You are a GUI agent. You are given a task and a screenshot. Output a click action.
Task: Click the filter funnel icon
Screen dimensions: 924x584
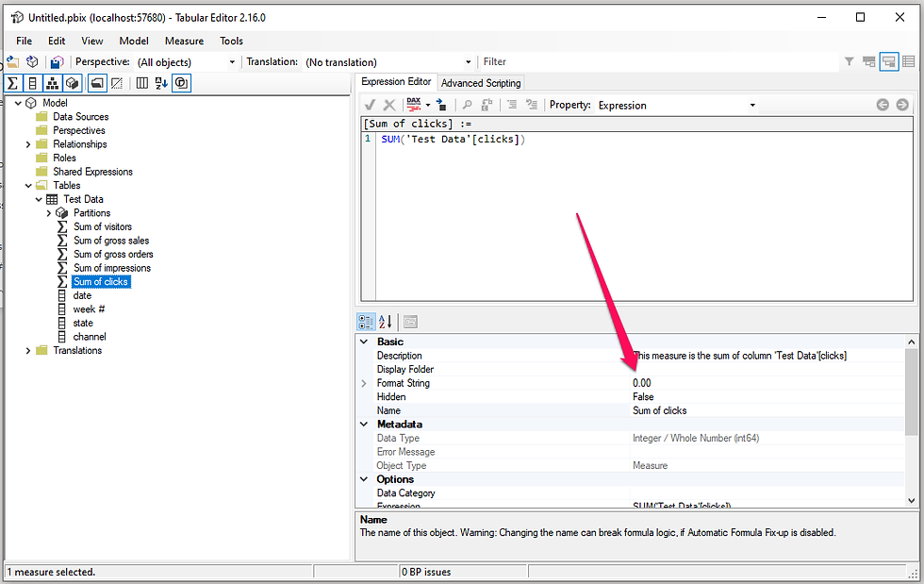[850, 61]
